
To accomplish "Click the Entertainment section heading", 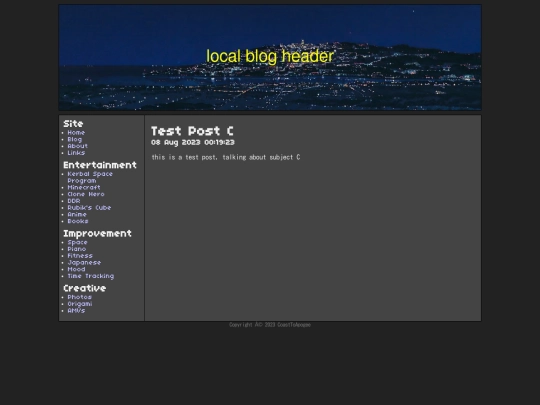I will pyautogui.click(x=100, y=165).
